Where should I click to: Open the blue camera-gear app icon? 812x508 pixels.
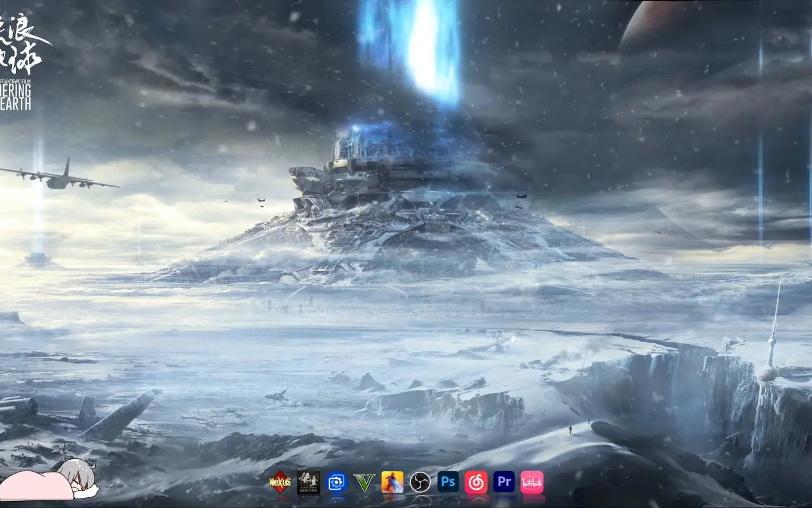(x=336, y=482)
